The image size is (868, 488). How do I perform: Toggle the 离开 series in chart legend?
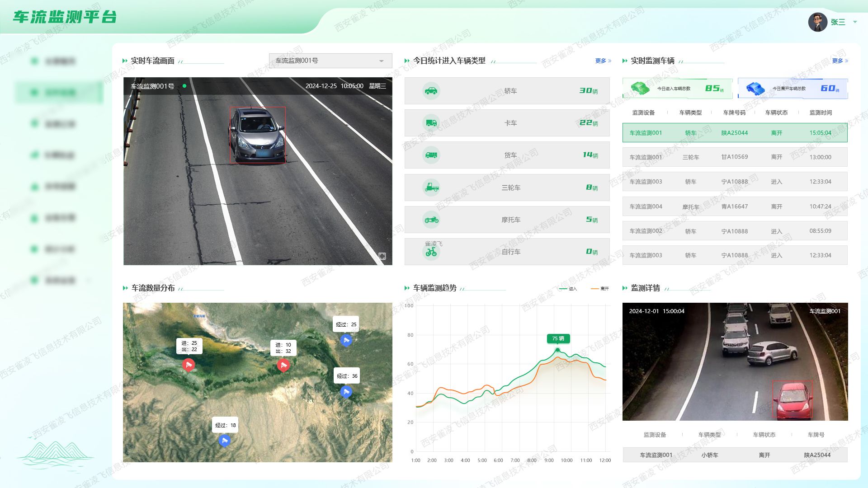tap(600, 289)
